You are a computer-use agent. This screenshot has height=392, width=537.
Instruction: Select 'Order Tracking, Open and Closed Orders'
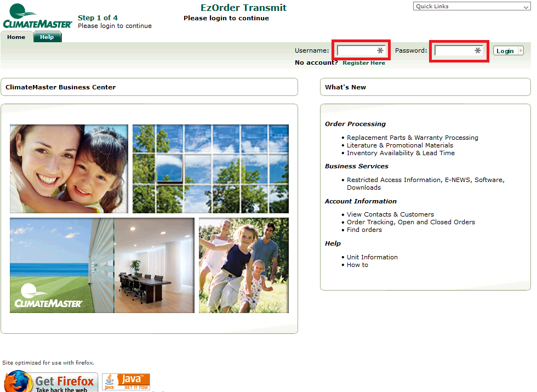(410, 222)
